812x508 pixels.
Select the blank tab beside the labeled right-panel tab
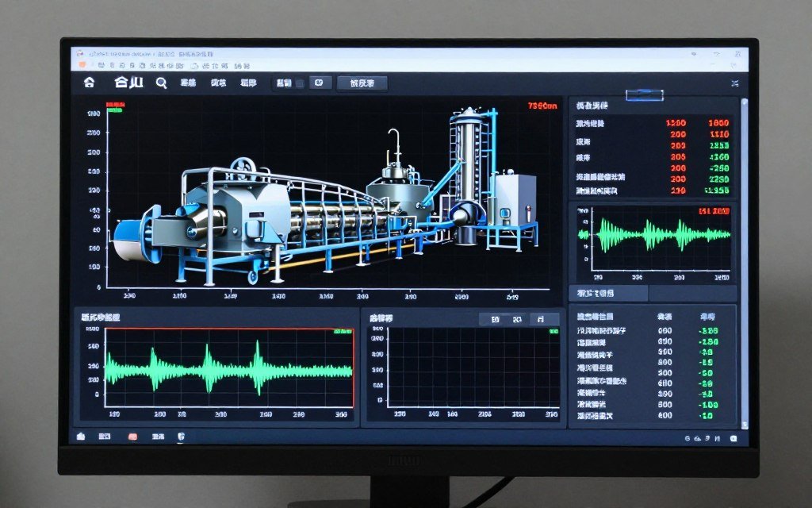[x=692, y=294]
